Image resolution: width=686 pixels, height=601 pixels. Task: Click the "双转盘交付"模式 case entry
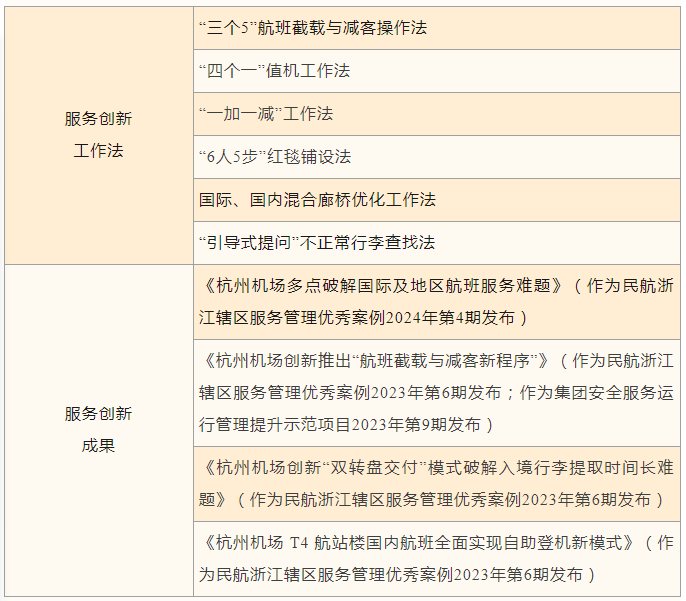tap(437, 484)
